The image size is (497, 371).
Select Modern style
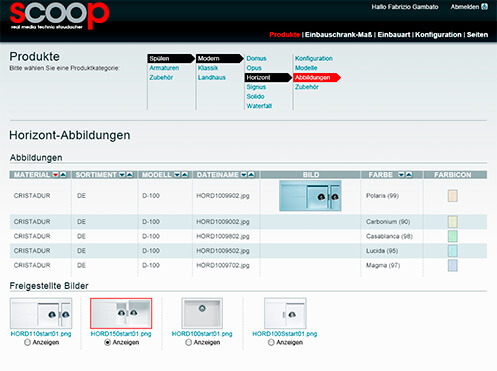point(220,58)
